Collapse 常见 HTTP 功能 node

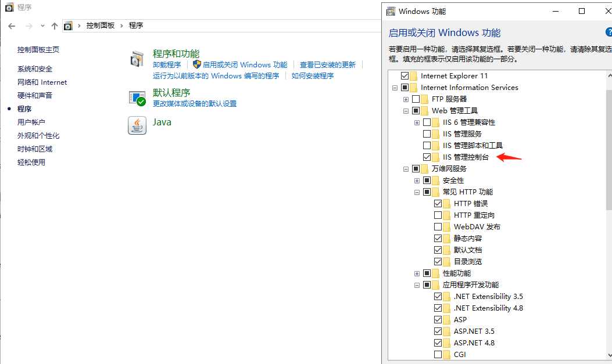[x=417, y=193]
